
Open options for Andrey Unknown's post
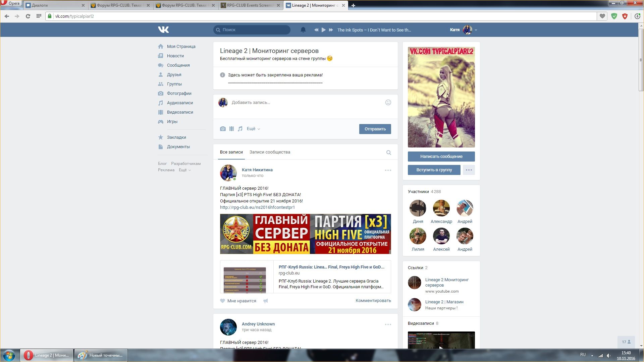tap(388, 324)
